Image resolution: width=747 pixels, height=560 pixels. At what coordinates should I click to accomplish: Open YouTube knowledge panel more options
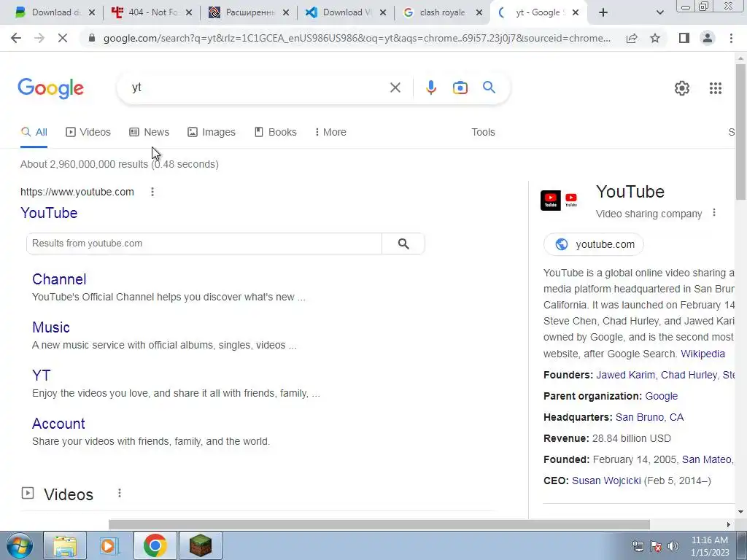point(713,213)
